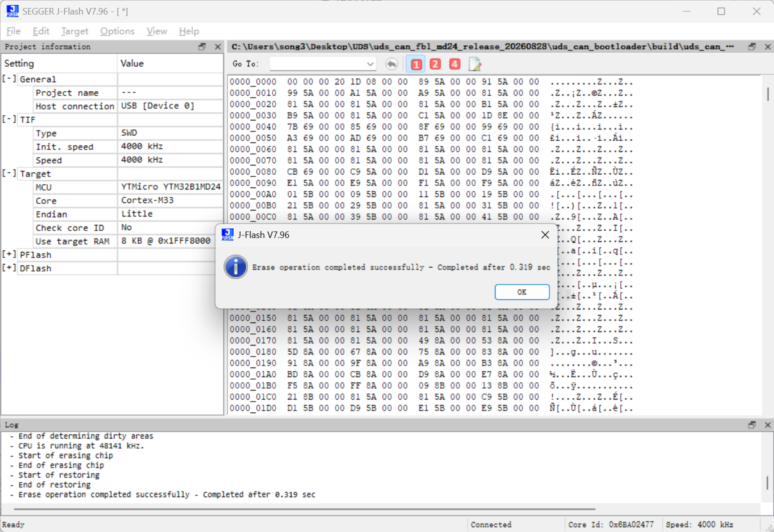Click the hex view vertical scrollbar thumb
This screenshot has height=532, width=774.
pos(767,93)
